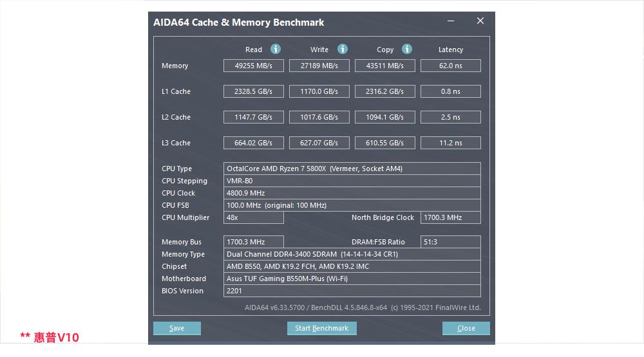Click the Motherboard name field

coord(352,279)
